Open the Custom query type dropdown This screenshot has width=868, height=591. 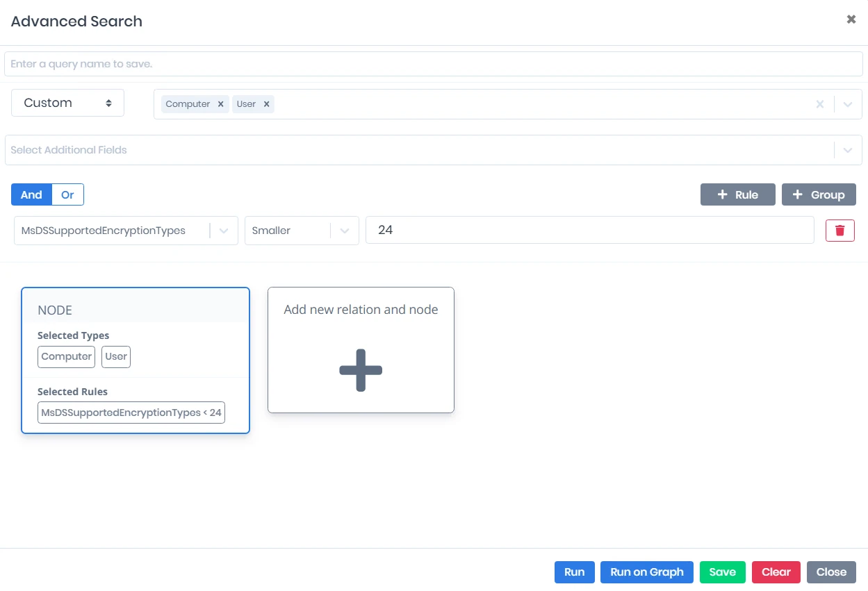point(67,103)
